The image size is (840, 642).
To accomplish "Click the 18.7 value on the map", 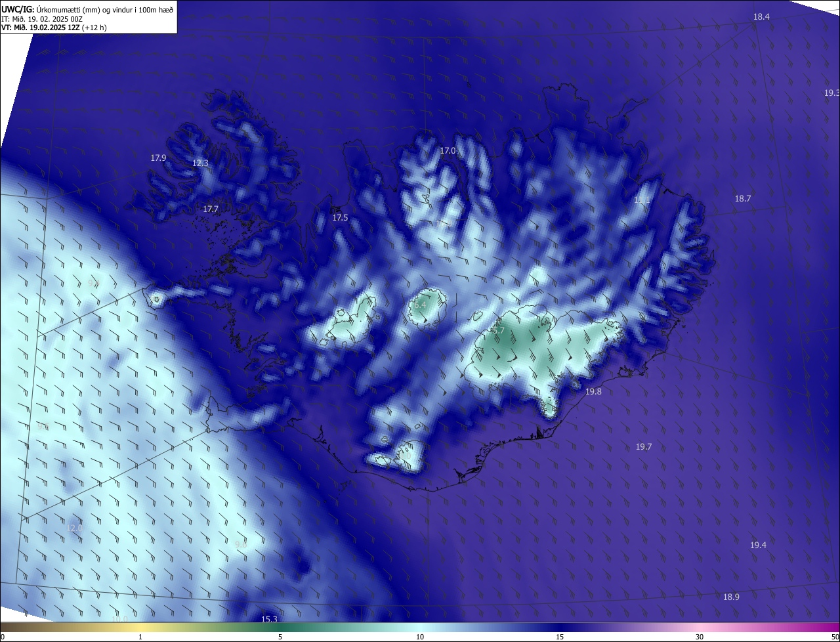I will [743, 199].
